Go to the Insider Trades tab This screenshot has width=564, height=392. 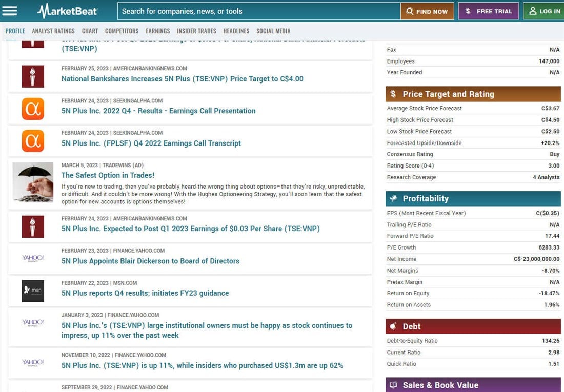(196, 31)
